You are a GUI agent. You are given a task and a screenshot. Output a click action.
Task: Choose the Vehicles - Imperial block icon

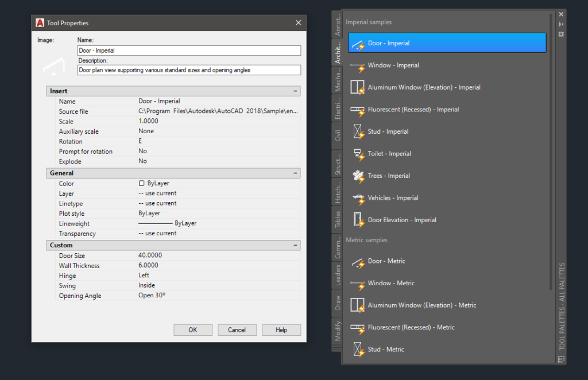(358, 198)
